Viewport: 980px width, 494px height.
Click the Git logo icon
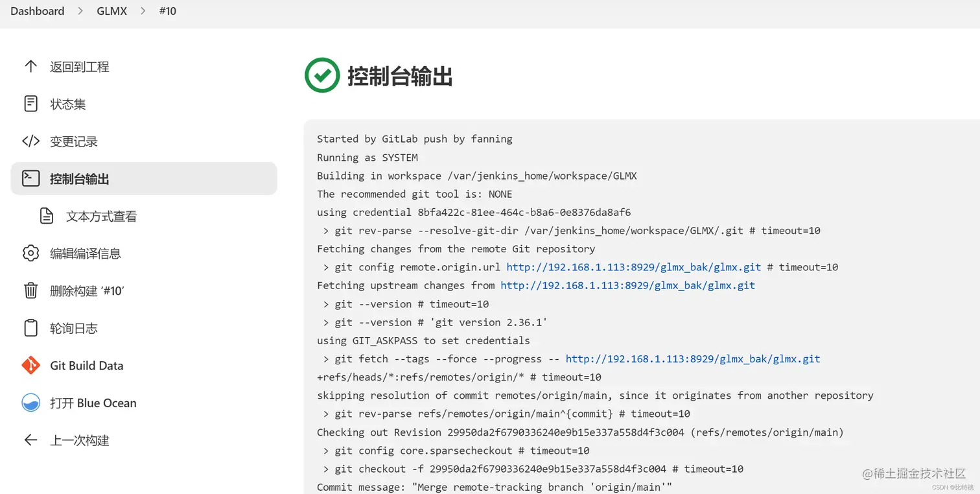coord(30,365)
